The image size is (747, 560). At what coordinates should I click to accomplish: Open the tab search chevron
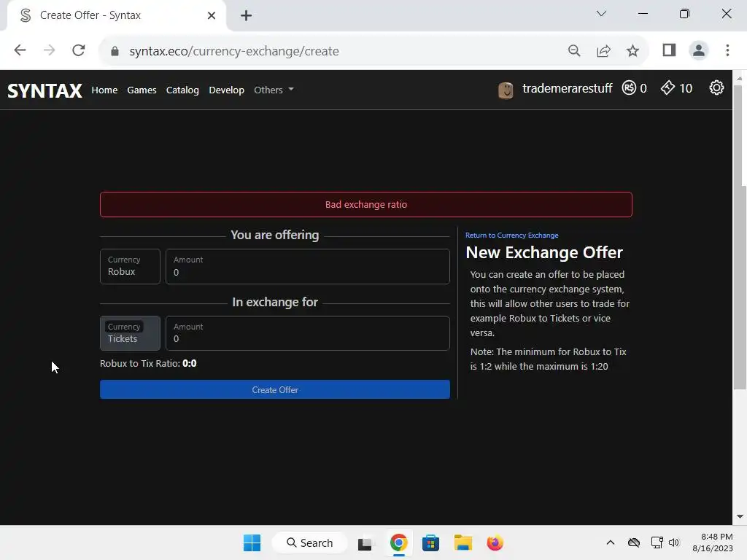pyautogui.click(x=601, y=13)
